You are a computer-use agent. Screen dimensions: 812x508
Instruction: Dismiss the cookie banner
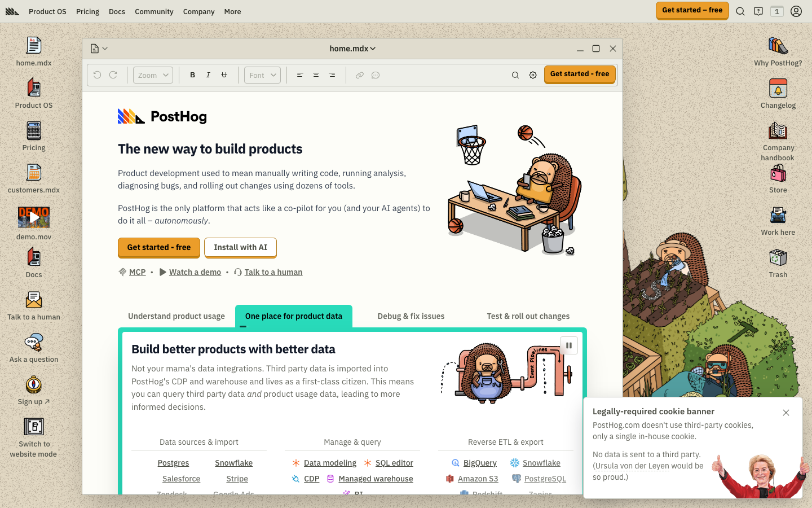click(x=785, y=413)
